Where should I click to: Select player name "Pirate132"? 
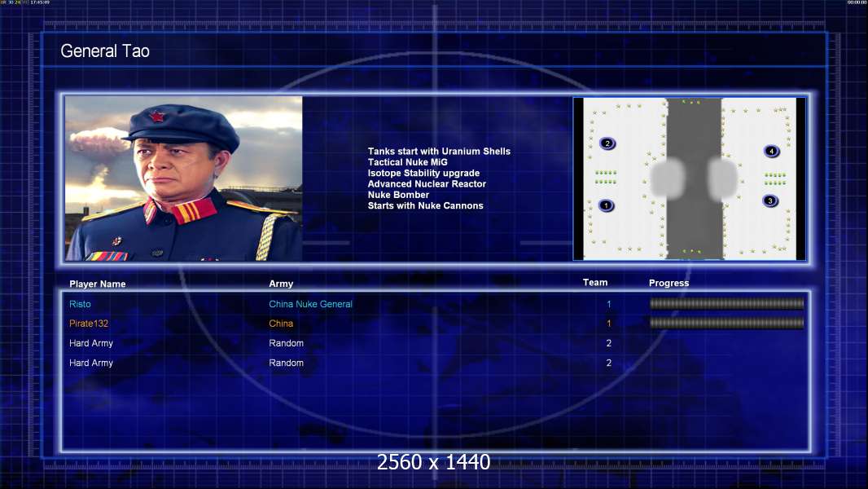tap(89, 324)
